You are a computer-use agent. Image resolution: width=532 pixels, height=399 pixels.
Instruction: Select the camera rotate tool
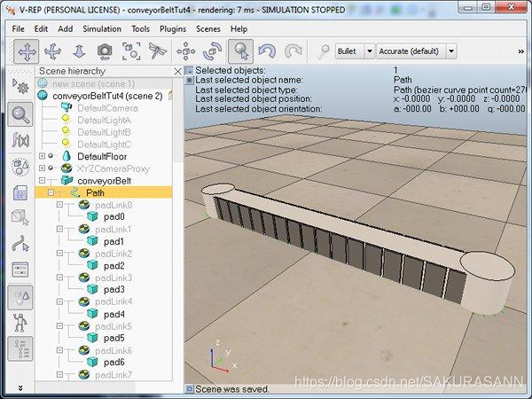53,51
